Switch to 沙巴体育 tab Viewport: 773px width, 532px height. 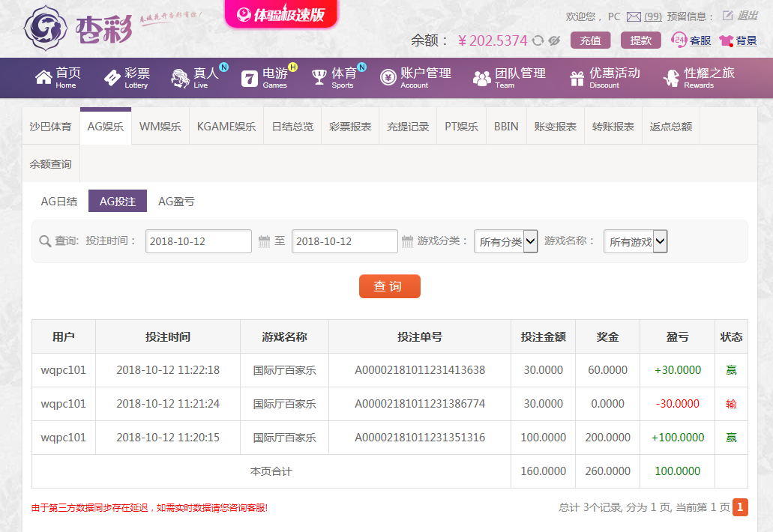tap(50, 127)
